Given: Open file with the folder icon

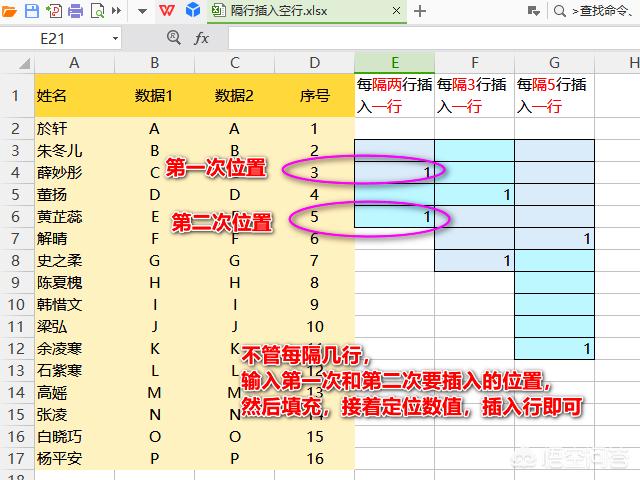Looking at the screenshot, I should tap(8, 11).
